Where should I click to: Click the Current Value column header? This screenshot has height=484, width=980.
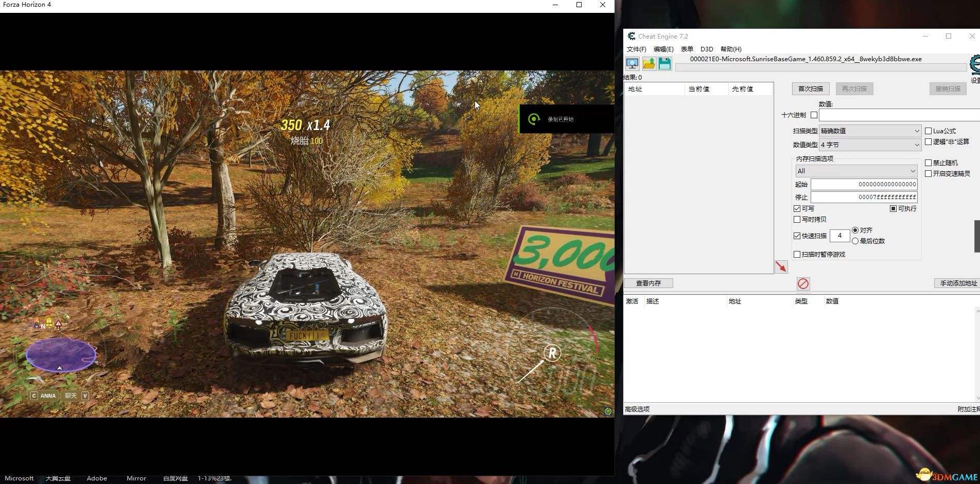pos(706,89)
